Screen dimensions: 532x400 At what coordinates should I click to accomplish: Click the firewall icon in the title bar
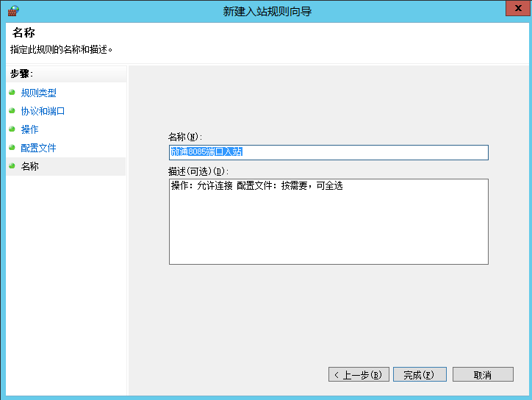tap(12, 10)
